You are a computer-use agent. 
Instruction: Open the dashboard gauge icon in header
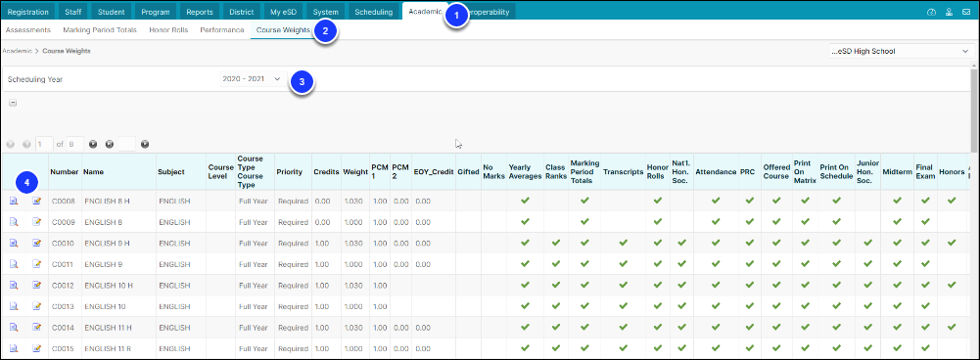932,12
